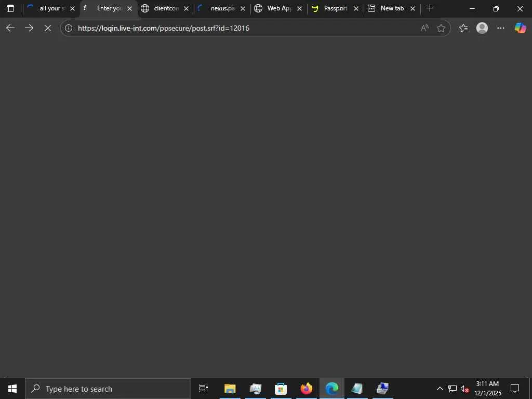Close the 'New tab' tab
The width and height of the screenshot is (532, 399).
tap(413, 9)
